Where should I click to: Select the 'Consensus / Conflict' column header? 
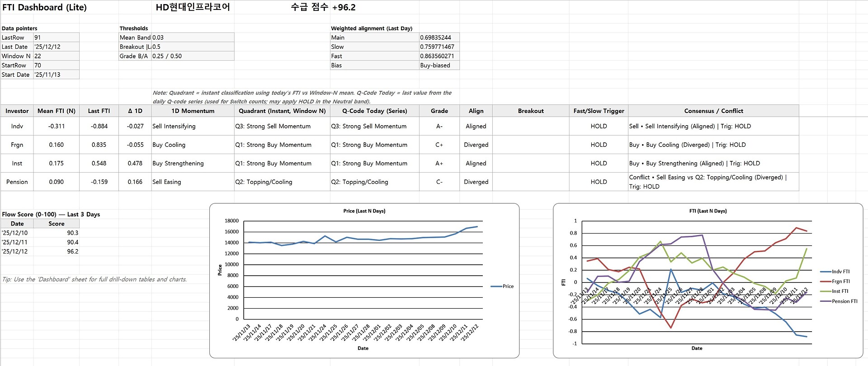[713, 111]
